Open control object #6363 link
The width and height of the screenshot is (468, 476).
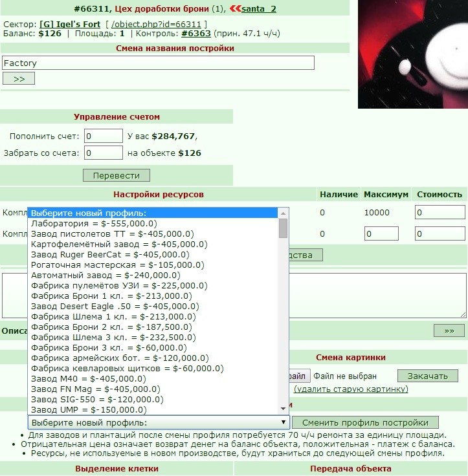point(196,34)
